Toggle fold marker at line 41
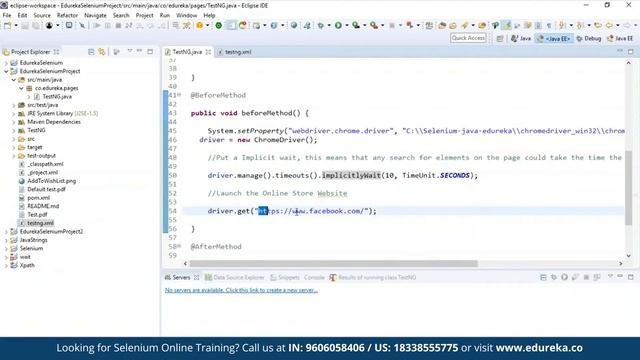 179,95
